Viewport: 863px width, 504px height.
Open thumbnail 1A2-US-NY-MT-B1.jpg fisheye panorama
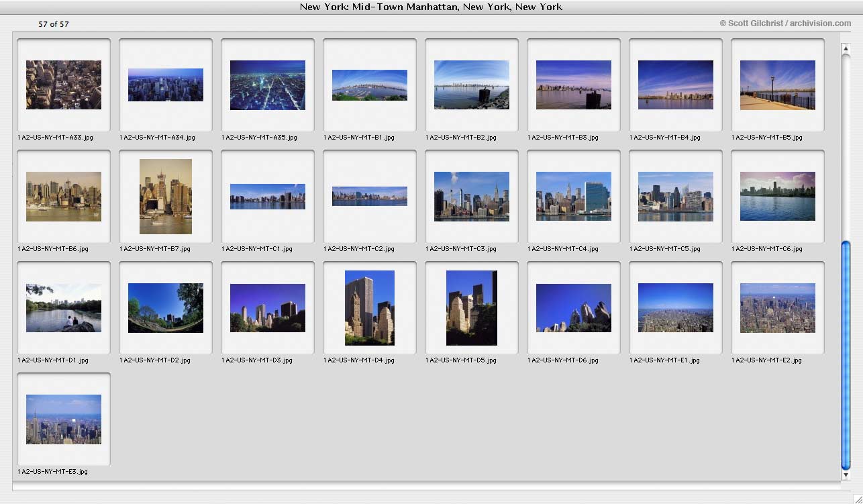(x=370, y=85)
